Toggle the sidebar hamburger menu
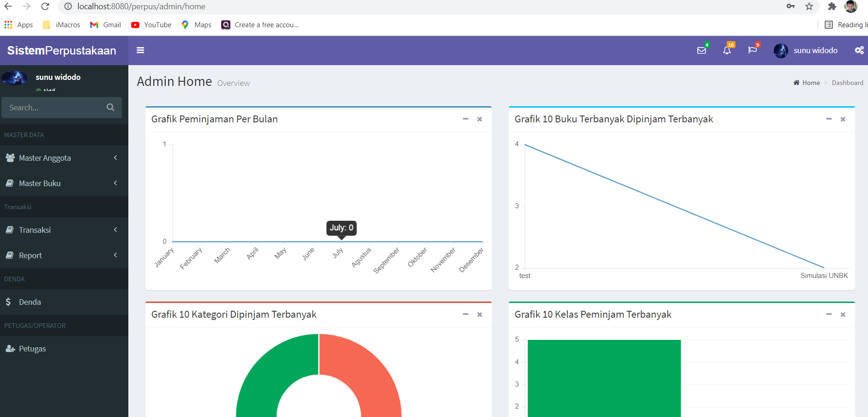Image resolution: width=868 pixels, height=417 pixels. [x=140, y=50]
